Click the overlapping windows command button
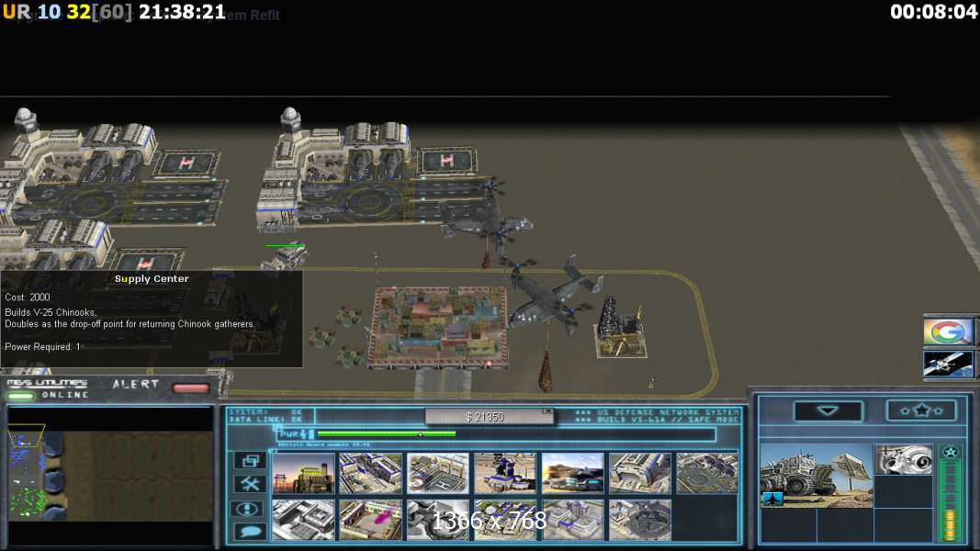This screenshot has width=980, height=551. coord(250,461)
